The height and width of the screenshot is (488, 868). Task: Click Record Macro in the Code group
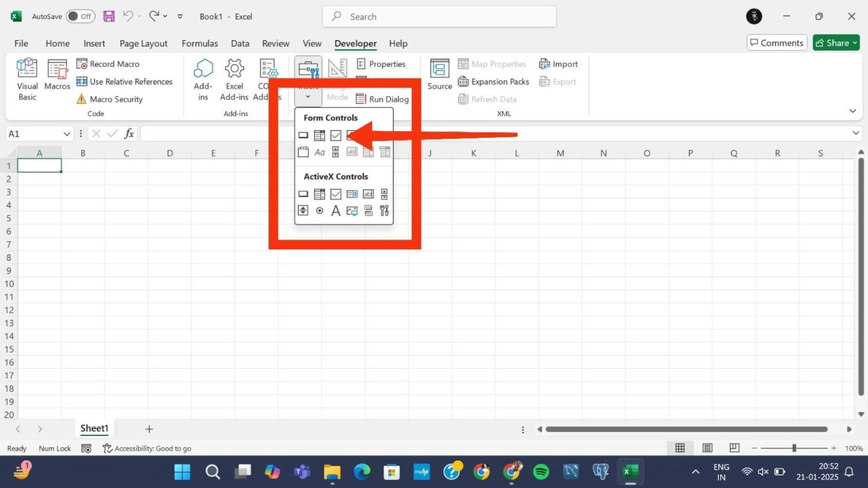[x=108, y=64]
